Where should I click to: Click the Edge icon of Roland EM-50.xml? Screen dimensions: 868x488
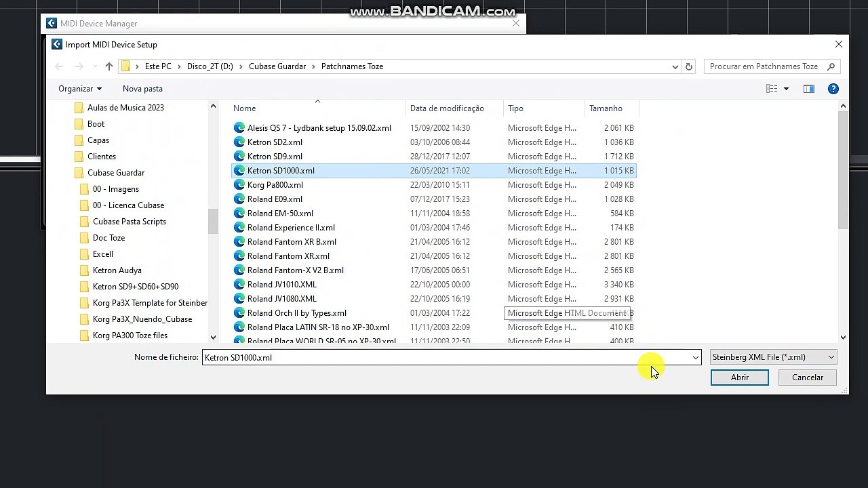[x=239, y=213]
